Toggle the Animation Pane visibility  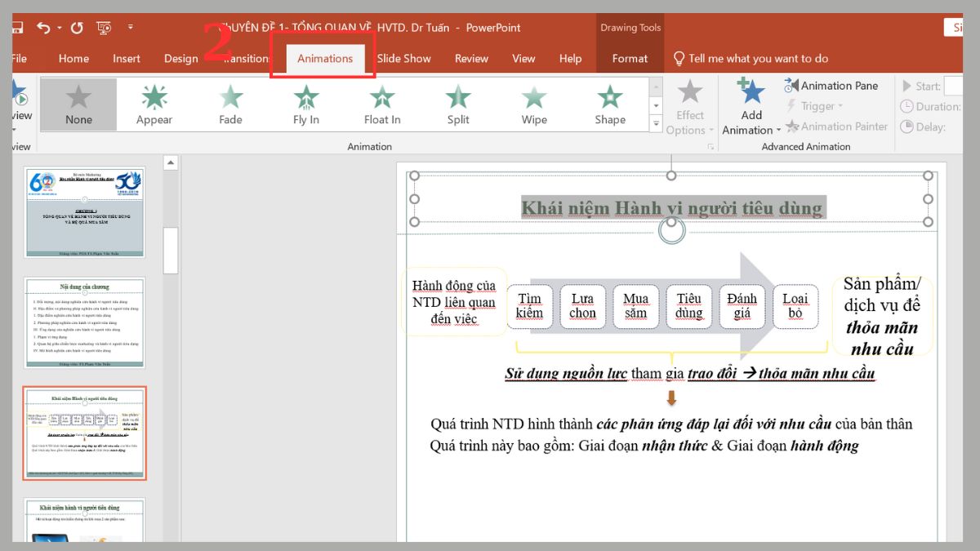[x=833, y=85]
